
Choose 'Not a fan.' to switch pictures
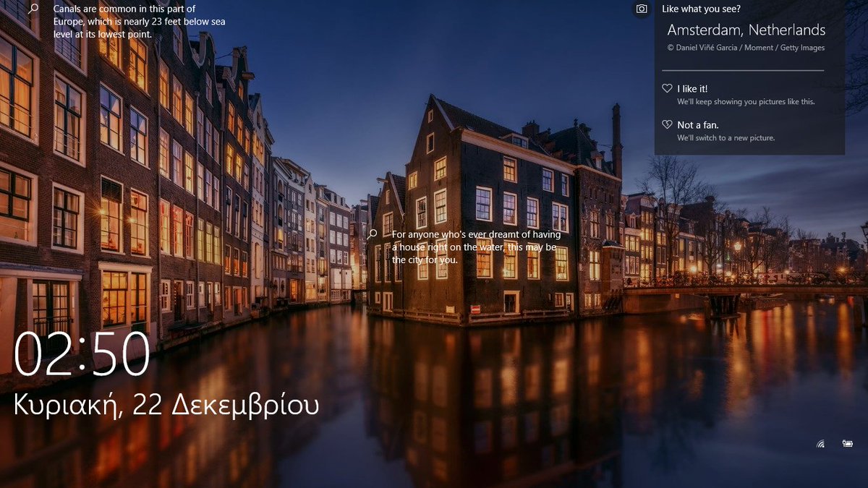[x=696, y=124]
